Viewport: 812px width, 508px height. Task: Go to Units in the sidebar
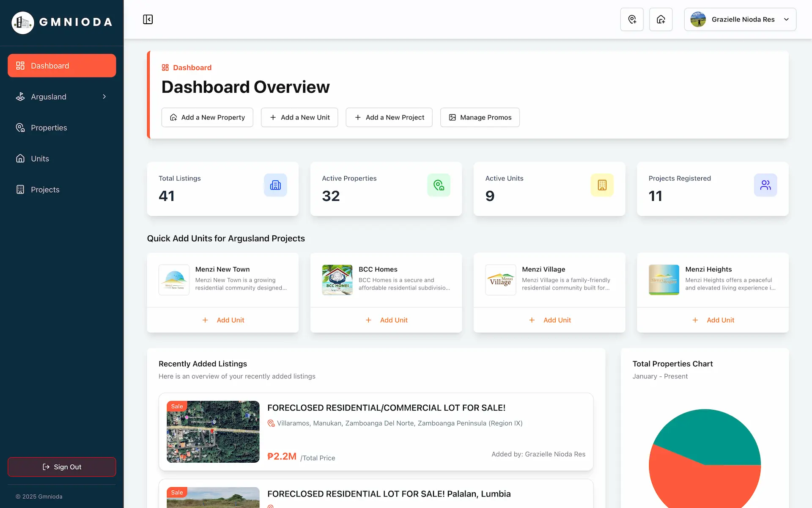click(62, 159)
